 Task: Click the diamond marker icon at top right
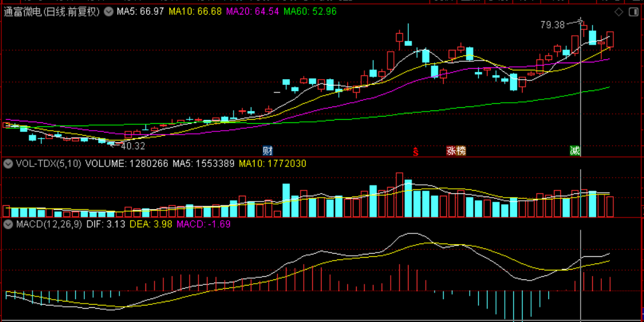pos(619,12)
